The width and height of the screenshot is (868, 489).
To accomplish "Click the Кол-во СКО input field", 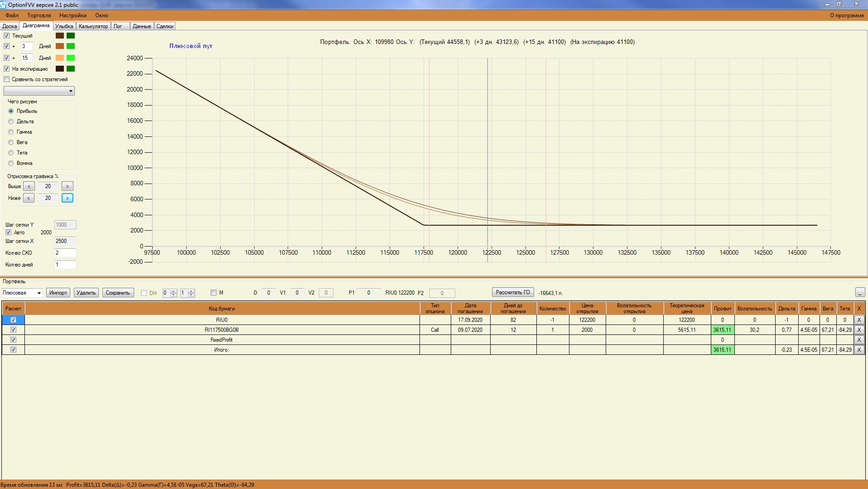I will click(65, 253).
